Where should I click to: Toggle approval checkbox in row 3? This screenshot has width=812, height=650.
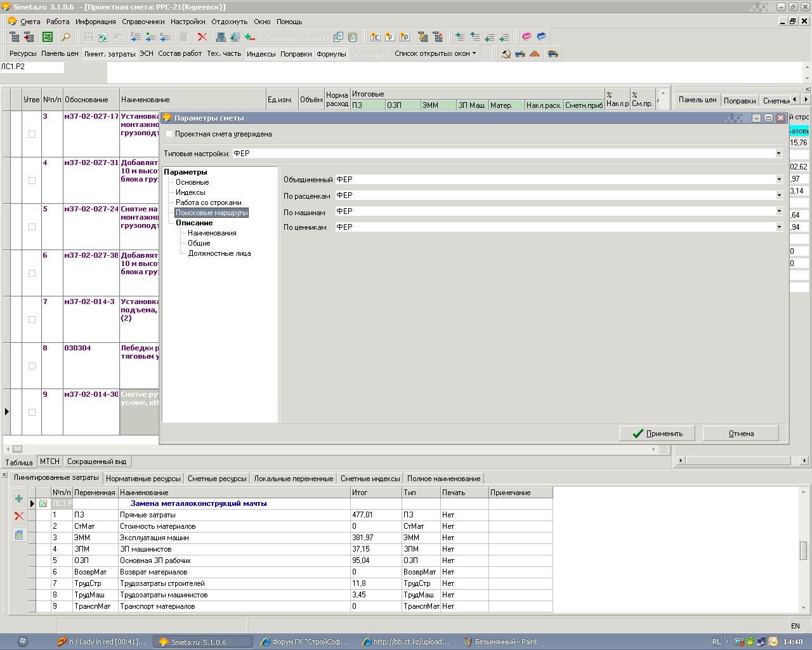(32, 134)
